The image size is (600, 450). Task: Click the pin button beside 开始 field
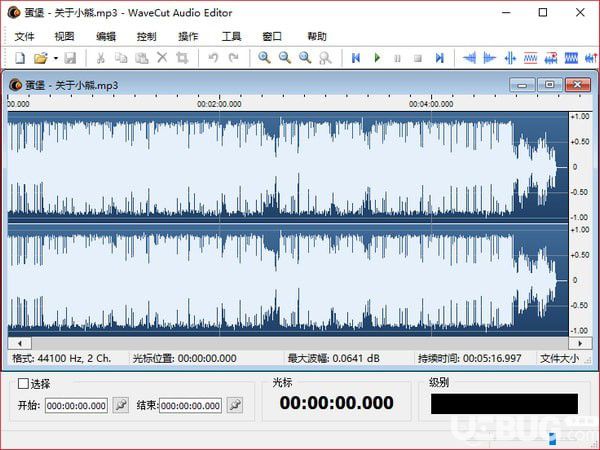tap(121, 405)
